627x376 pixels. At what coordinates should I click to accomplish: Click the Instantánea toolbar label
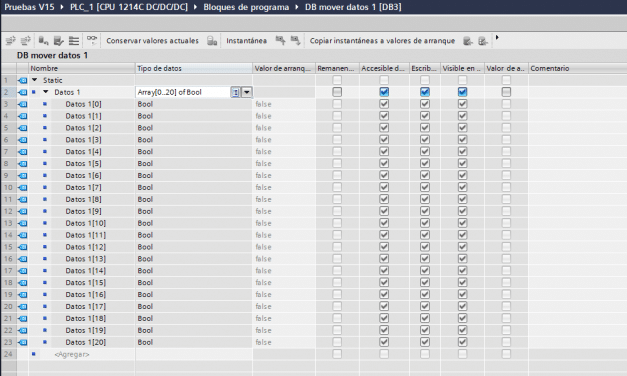246,40
